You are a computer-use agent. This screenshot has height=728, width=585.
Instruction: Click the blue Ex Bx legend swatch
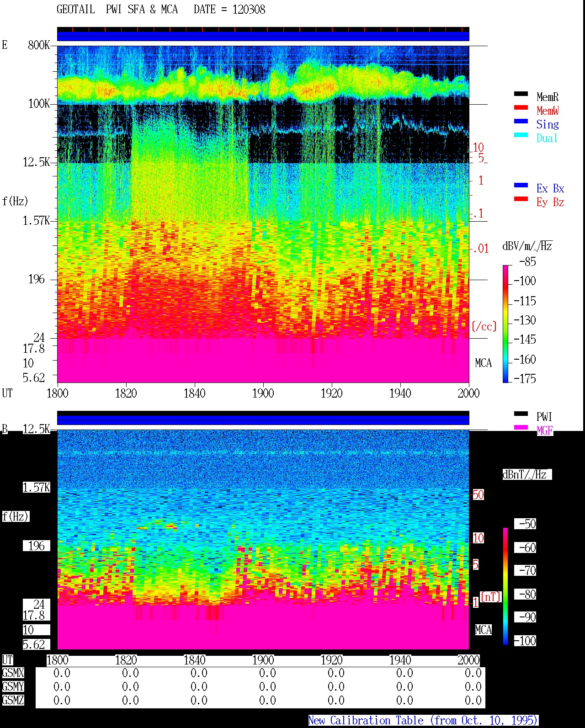click(x=521, y=186)
